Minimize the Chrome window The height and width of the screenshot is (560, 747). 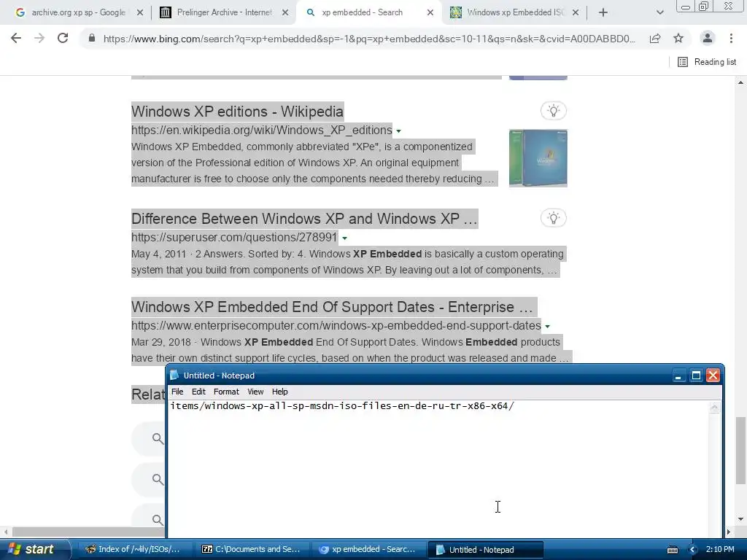pyautogui.click(x=686, y=6)
